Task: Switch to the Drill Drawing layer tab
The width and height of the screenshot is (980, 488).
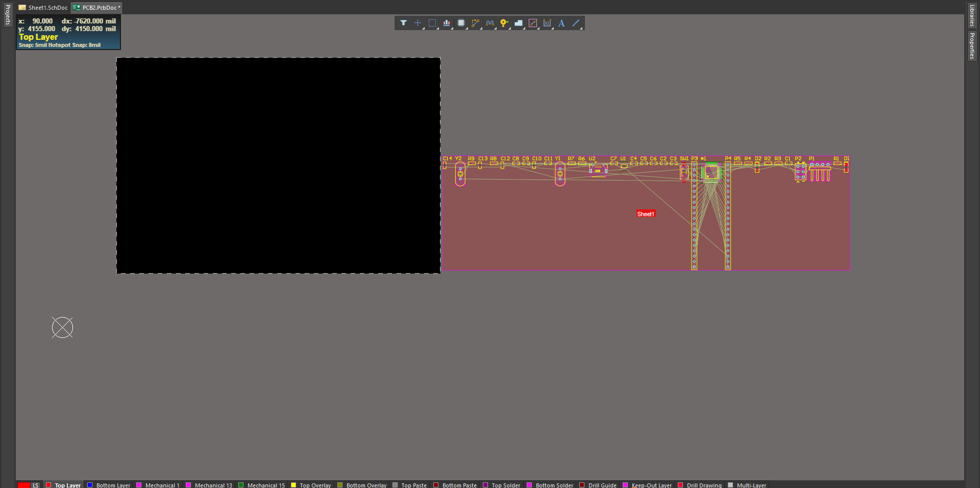Action: coord(700,485)
